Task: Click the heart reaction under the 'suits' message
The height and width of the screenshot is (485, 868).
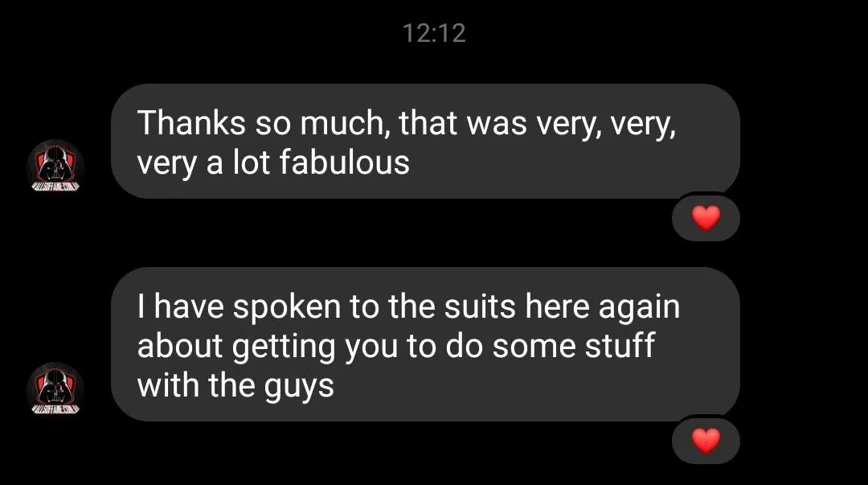Action: click(706, 440)
